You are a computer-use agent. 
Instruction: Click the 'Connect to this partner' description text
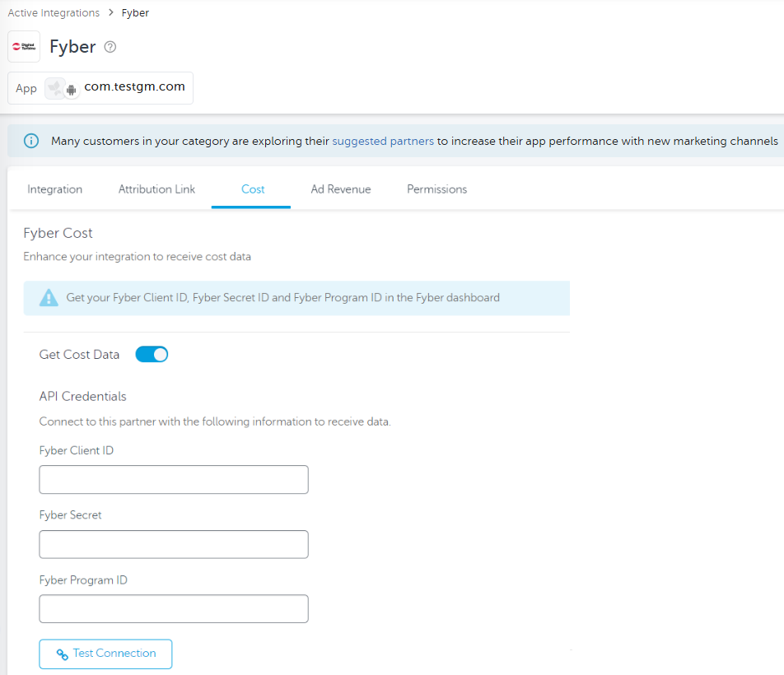pos(215,421)
